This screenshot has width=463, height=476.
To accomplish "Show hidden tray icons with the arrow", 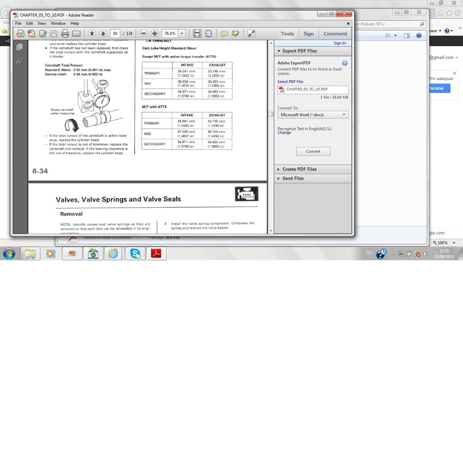I will pos(393,254).
